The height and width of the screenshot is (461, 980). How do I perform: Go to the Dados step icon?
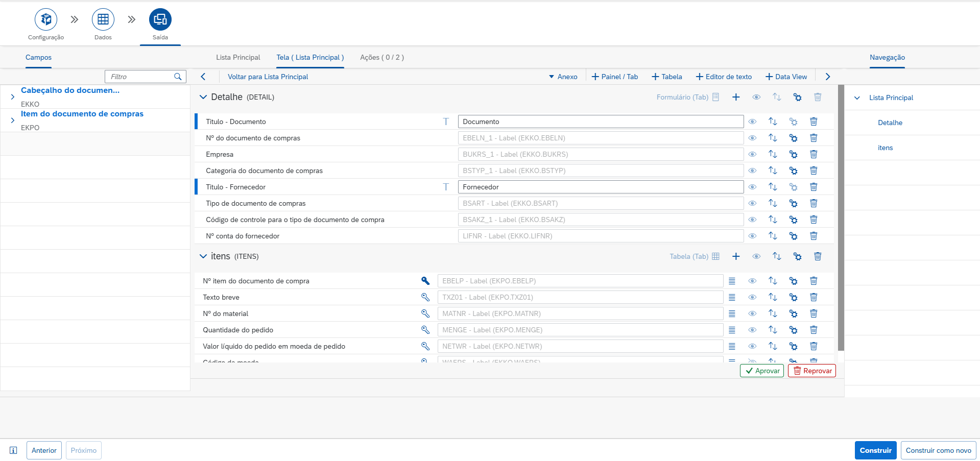(x=103, y=20)
